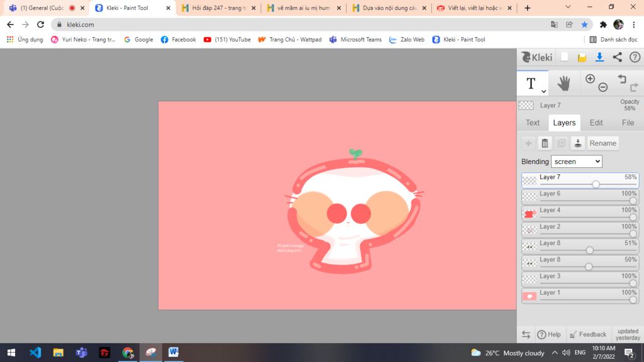644x362 pixels.
Task: Open the Facebook bookmark
Action: point(178,40)
